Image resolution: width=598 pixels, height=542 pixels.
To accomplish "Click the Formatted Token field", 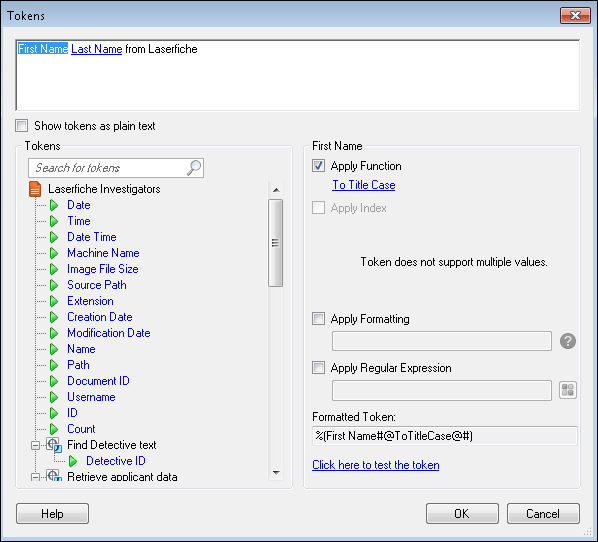I will coord(445,436).
